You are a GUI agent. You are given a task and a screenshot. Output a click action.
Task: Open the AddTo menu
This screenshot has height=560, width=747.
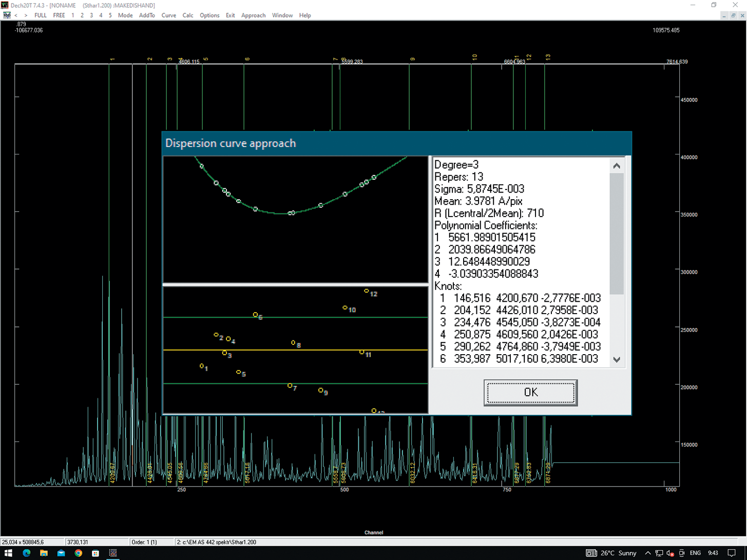(146, 15)
